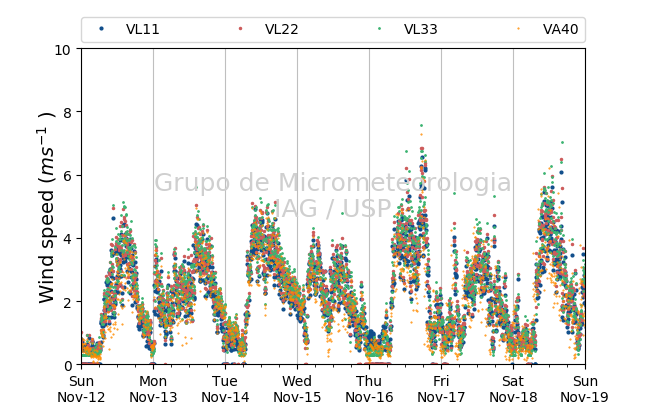Click the VL22 legend label

click(281, 29)
